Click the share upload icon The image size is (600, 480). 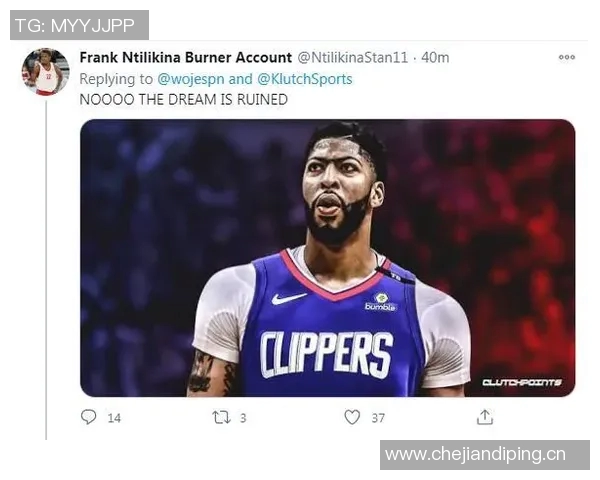point(485,417)
